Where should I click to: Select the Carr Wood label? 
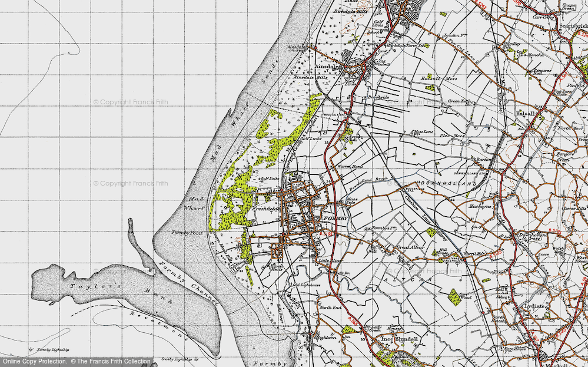click(465, 296)
